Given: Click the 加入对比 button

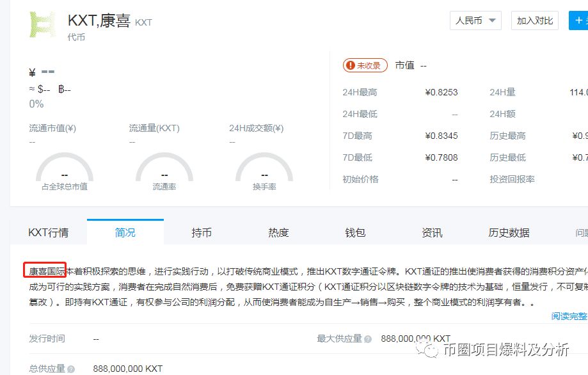Looking at the screenshot, I should pos(535,20).
